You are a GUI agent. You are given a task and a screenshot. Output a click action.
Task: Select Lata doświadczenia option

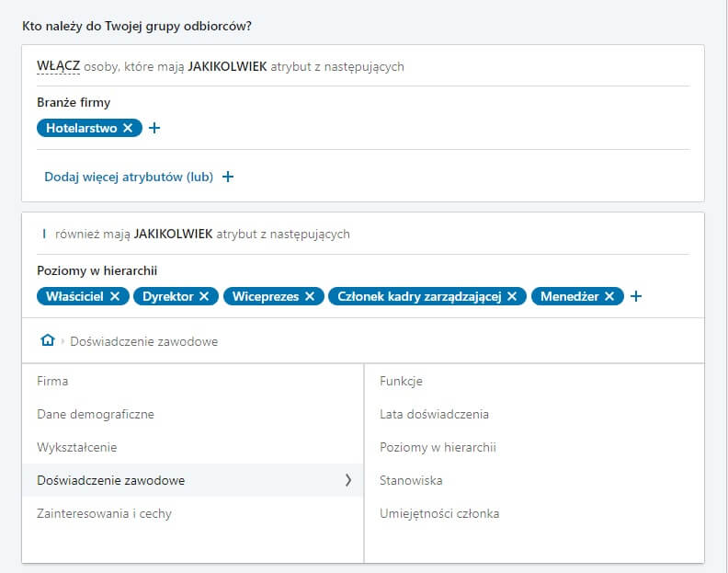pos(434,414)
